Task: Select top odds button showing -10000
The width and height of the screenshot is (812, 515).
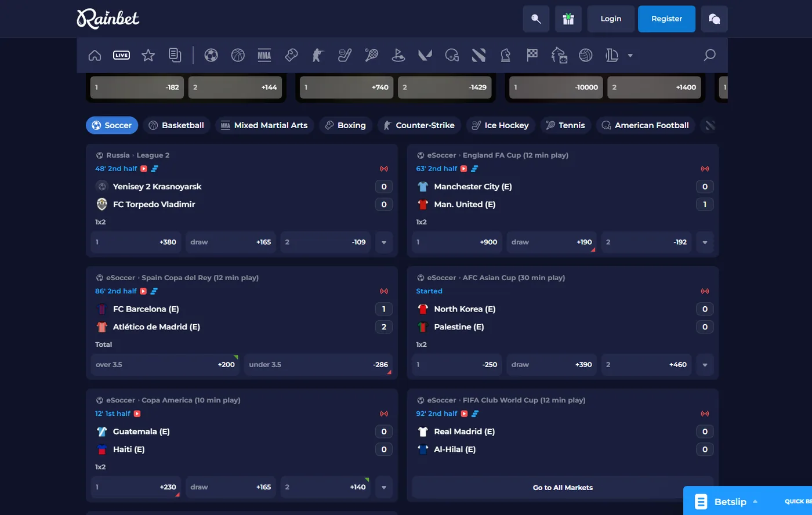Action: pyautogui.click(x=556, y=88)
